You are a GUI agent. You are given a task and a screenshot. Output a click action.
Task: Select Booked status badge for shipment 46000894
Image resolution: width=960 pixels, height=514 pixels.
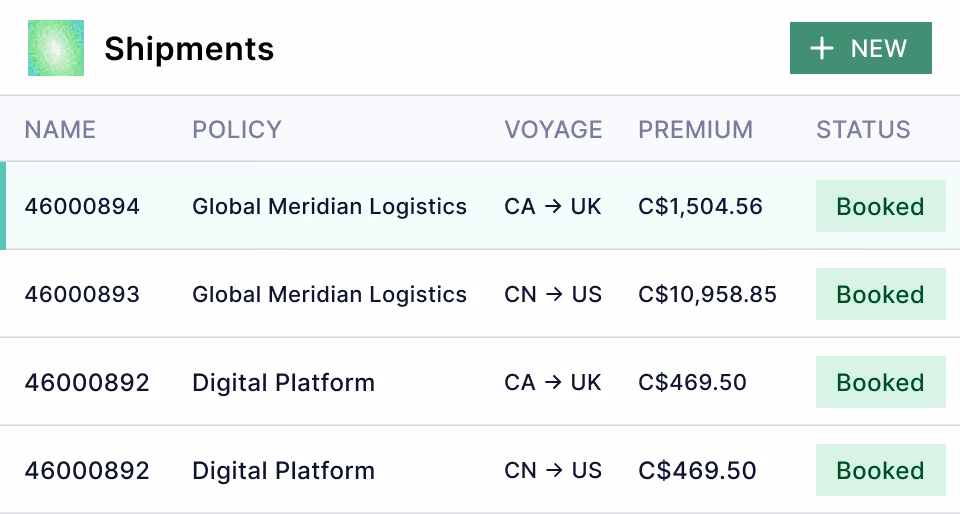pos(880,207)
